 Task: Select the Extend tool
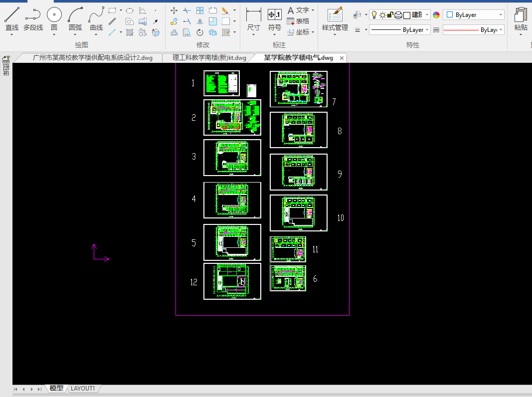tap(187, 21)
